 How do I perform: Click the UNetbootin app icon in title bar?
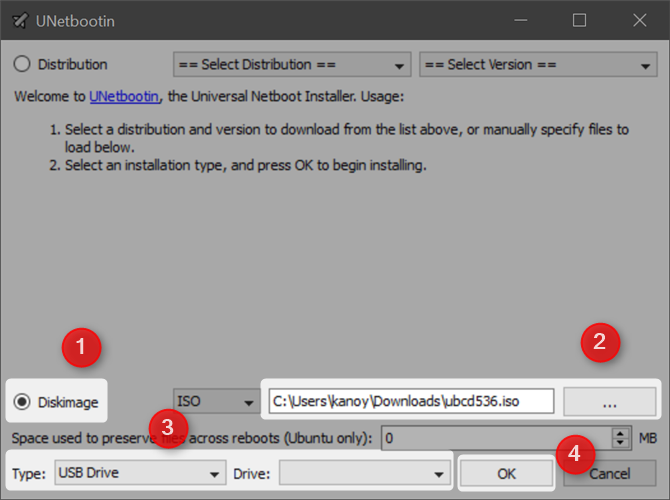click(20, 21)
